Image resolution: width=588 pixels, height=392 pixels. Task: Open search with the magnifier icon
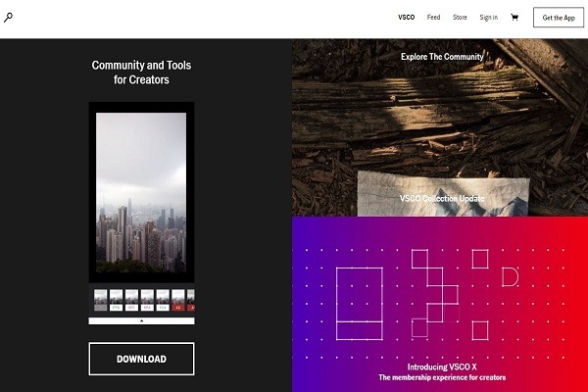(x=8, y=18)
